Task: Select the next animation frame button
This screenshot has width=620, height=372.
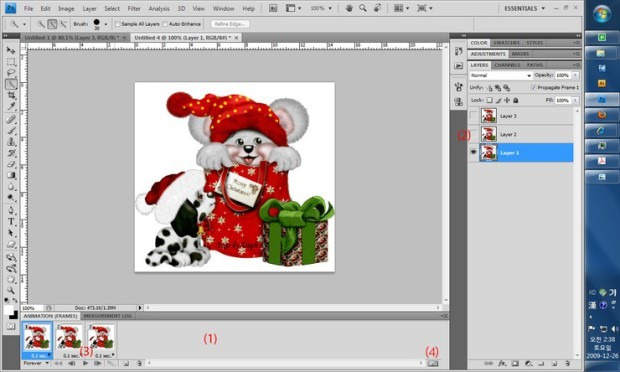Action: pyautogui.click(x=97, y=363)
